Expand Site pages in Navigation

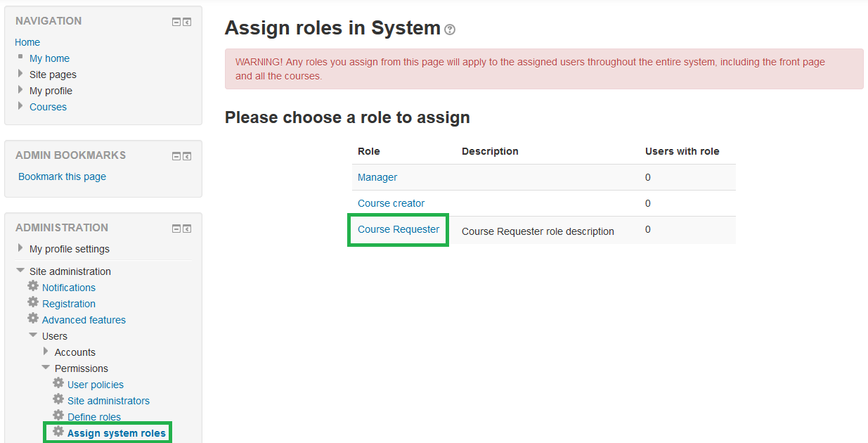click(20, 74)
